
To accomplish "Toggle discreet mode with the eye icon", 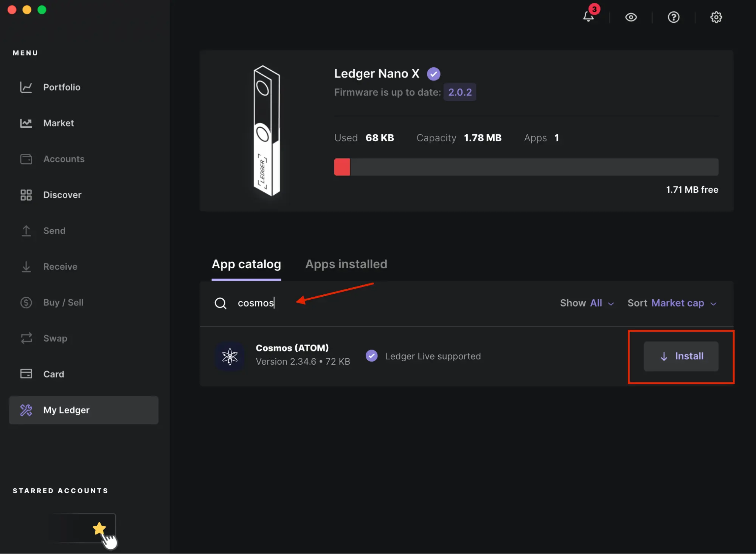I will [x=631, y=17].
